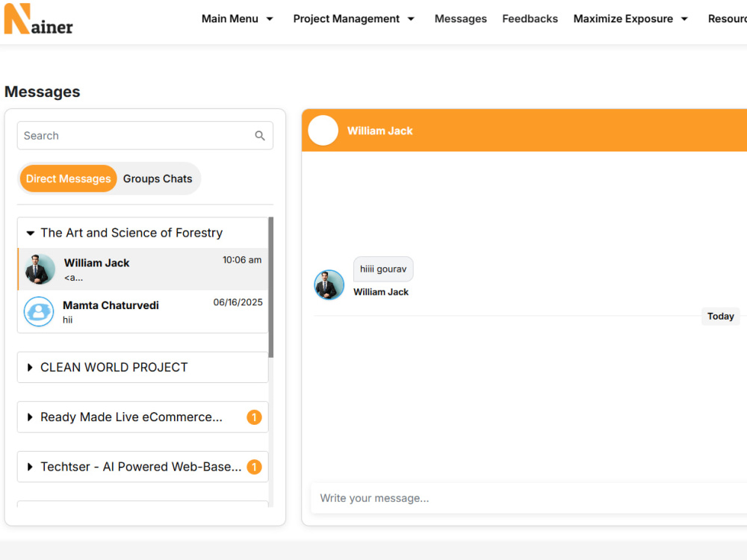The width and height of the screenshot is (747, 560).
Task: Click William Jack name in chat header
Action: [379, 131]
